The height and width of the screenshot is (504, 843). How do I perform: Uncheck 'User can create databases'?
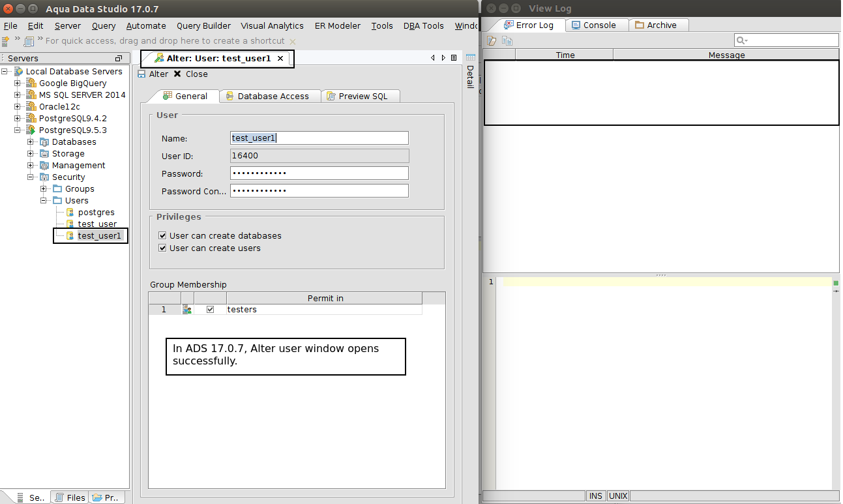(162, 236)
